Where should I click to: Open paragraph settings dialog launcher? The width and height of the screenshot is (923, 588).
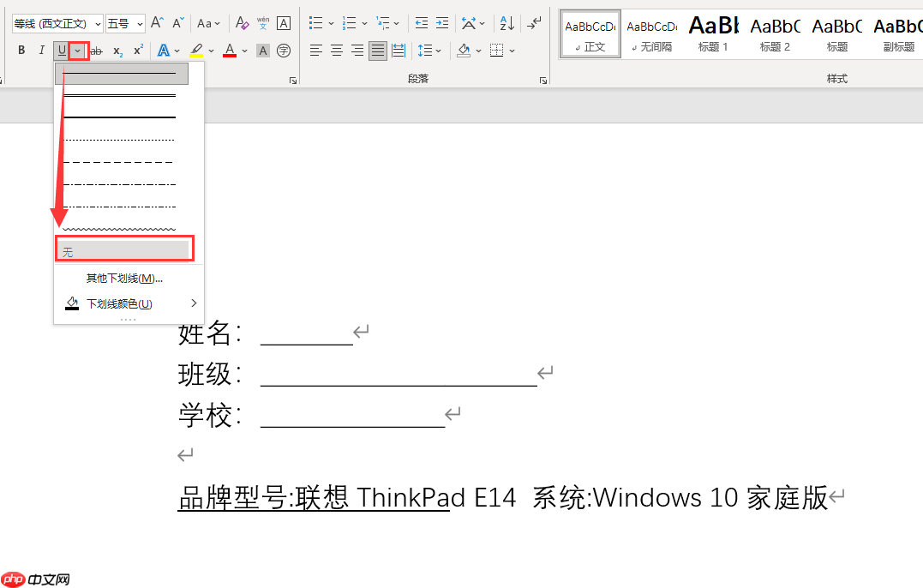pyautogui.click(x=543, y=80)
